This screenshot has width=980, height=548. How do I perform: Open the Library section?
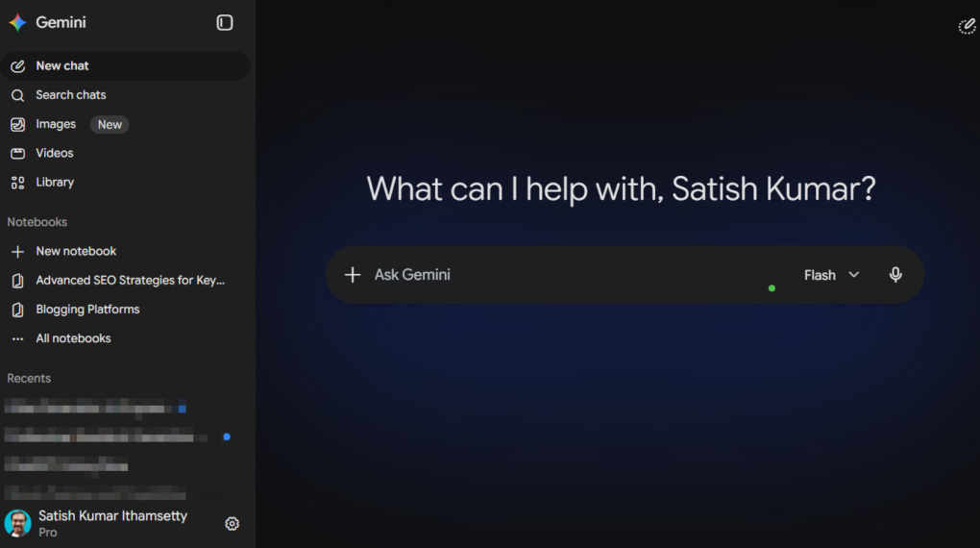click(x=126, y=183)
